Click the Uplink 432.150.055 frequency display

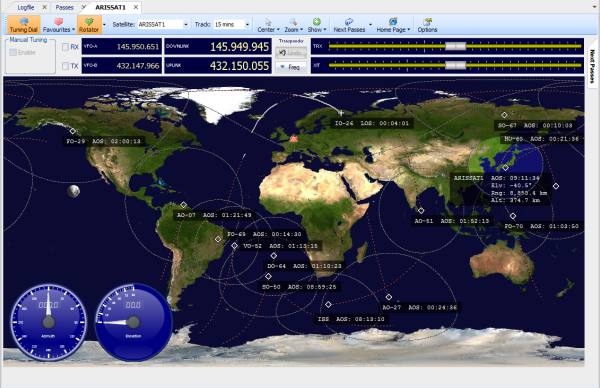(218, 65)
